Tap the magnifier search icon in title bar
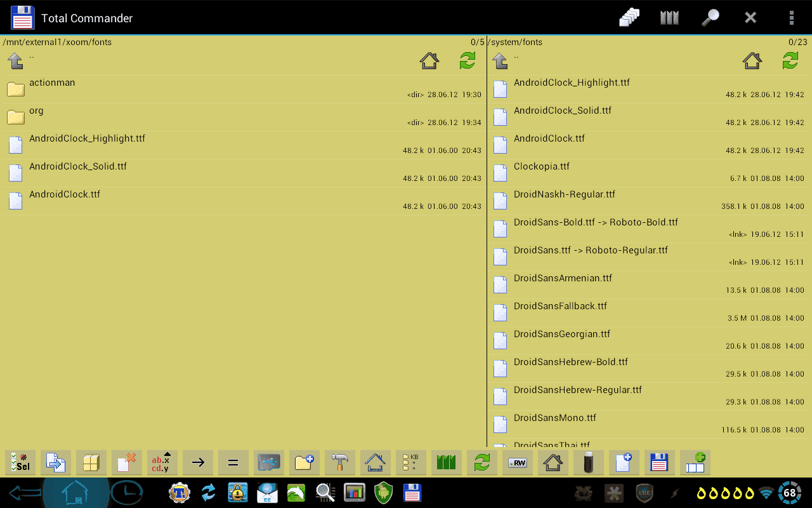The width and height of the screenshot is (812, 508). [710, 18]
